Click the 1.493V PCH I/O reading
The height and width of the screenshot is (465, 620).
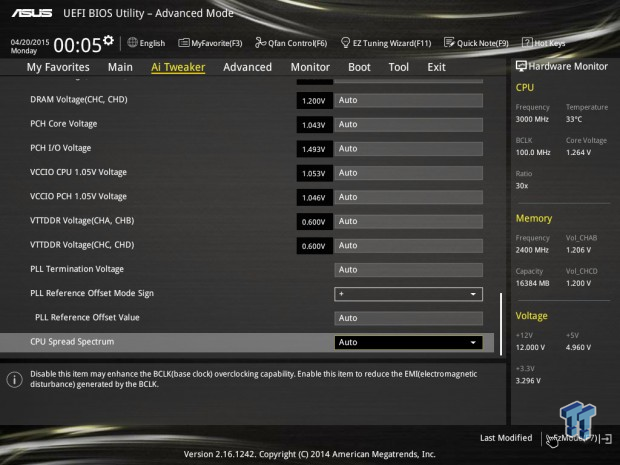314,149
